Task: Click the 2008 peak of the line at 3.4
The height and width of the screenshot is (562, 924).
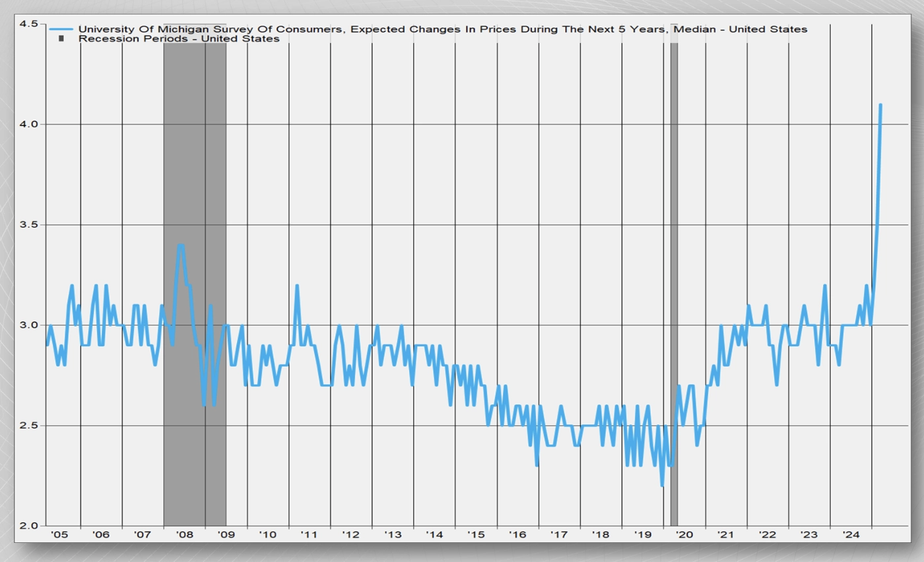Action: tap(180, 245)
